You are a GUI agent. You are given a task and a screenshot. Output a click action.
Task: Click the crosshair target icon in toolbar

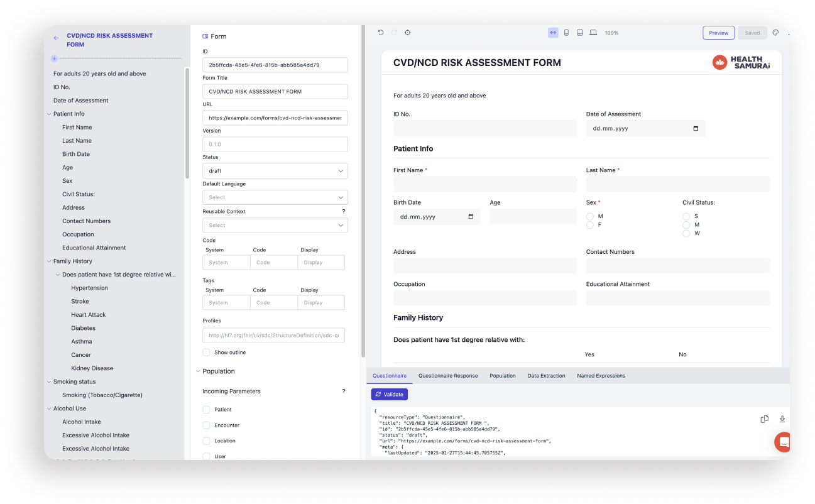tap(407, 33)
